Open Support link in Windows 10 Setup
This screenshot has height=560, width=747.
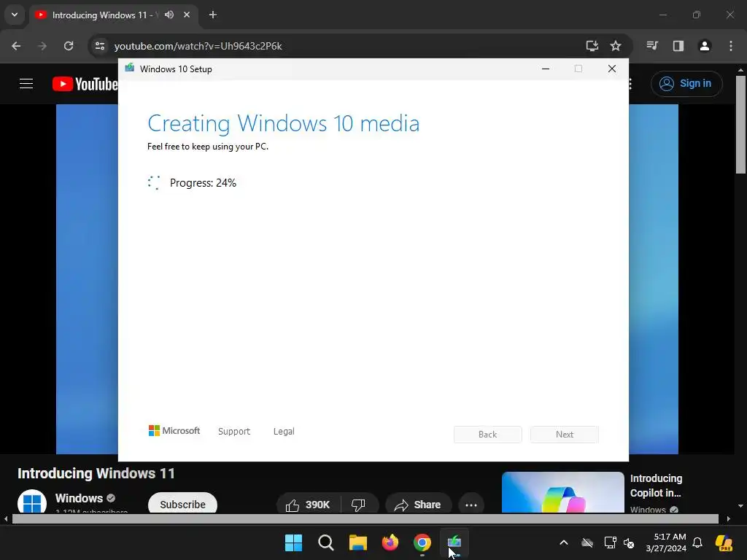click(x=234, y=432)
